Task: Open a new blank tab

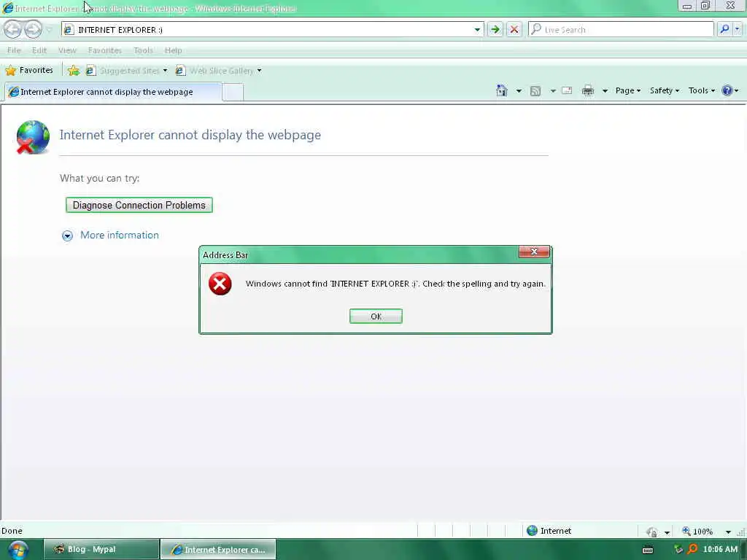Action: (x=233, y=92)
